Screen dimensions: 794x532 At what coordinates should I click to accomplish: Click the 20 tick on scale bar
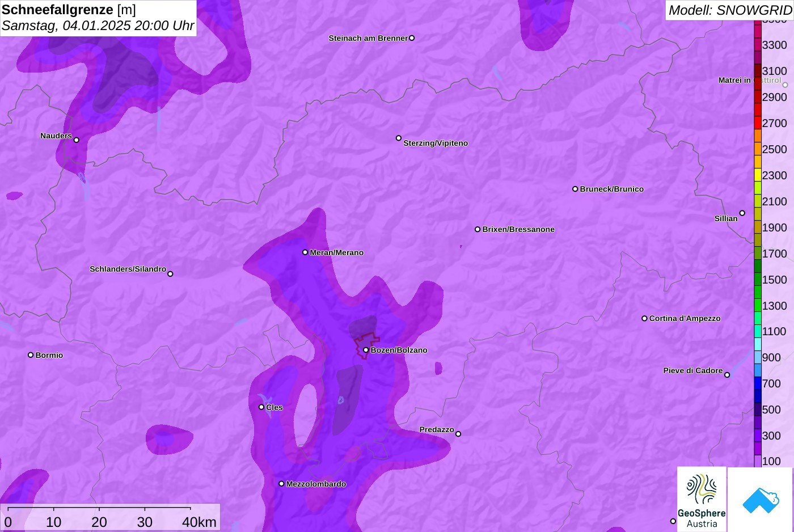click(x=99, y=522)
